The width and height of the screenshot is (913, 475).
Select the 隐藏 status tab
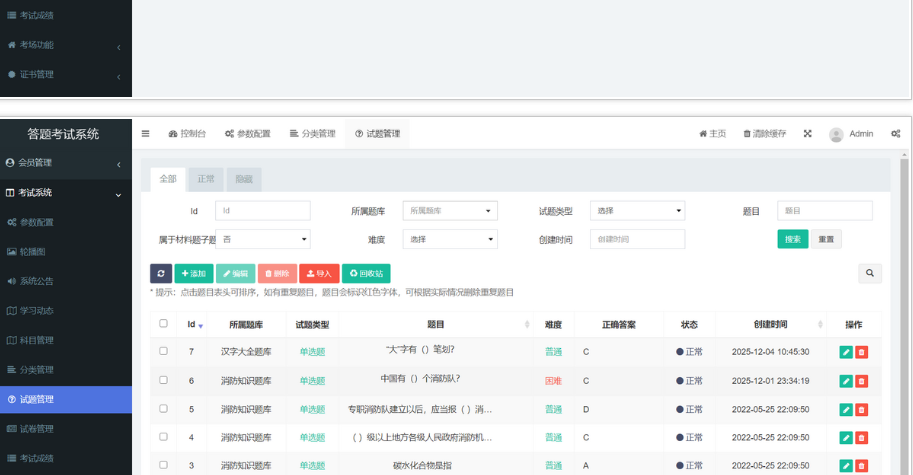point(244,179)
